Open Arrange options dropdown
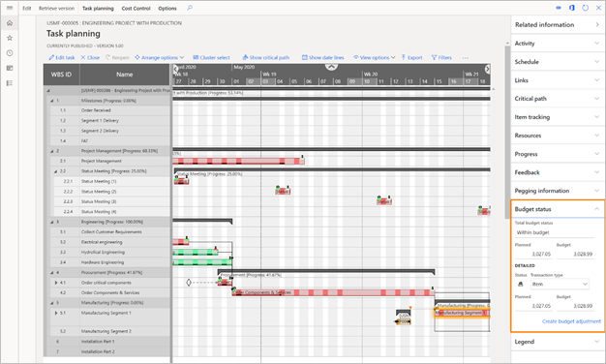The width and height of the screenshot is (606, 364). [159, 57]
